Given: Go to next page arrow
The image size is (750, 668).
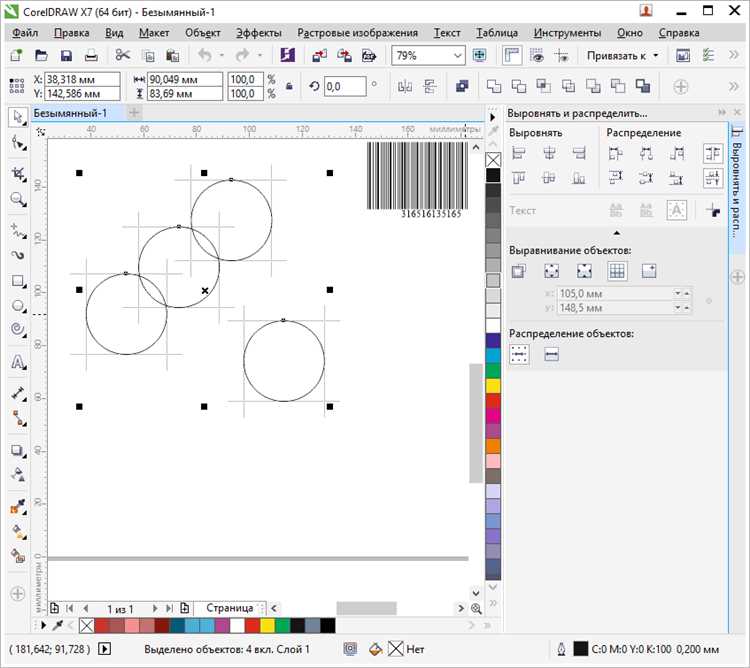Looking at the screenshot, I should point(154,608).
